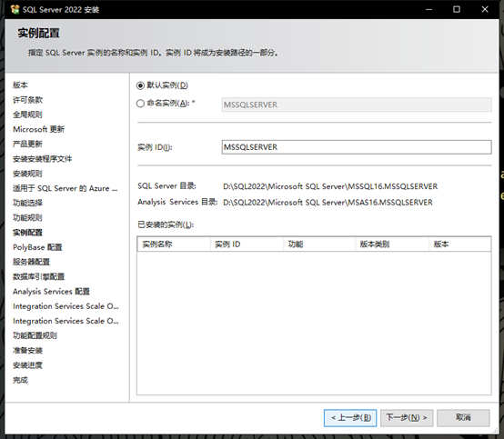Select Microsoft 更新 step in the sidebar
The width and height of the screenshot is (504, 439).
(x=39, y=129)
